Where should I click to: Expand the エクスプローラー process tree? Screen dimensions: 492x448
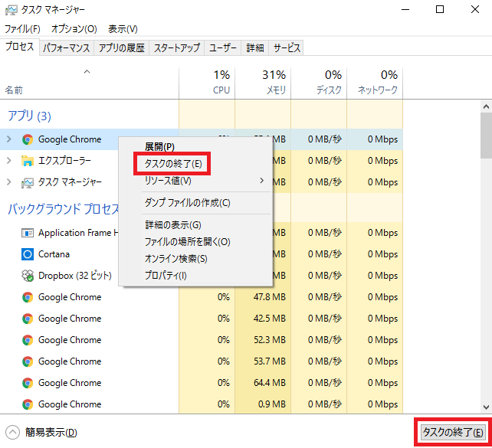(x=9, y=161)
